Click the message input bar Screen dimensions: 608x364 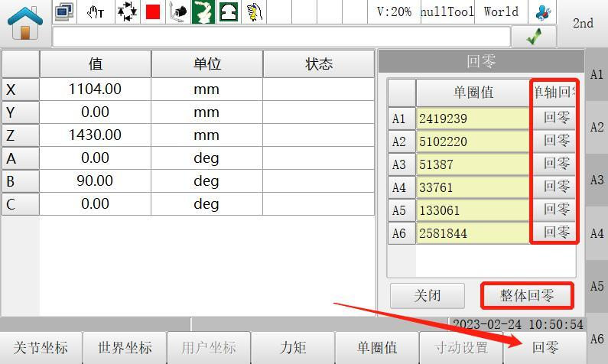point(281,37)
